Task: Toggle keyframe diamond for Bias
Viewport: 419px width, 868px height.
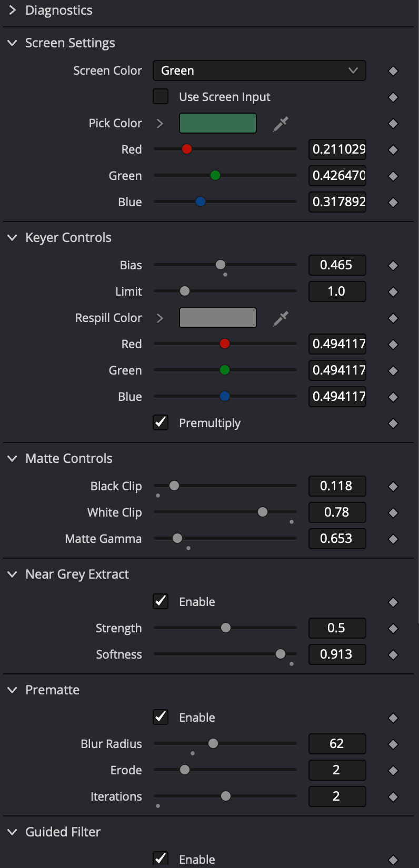Action: 393,266
